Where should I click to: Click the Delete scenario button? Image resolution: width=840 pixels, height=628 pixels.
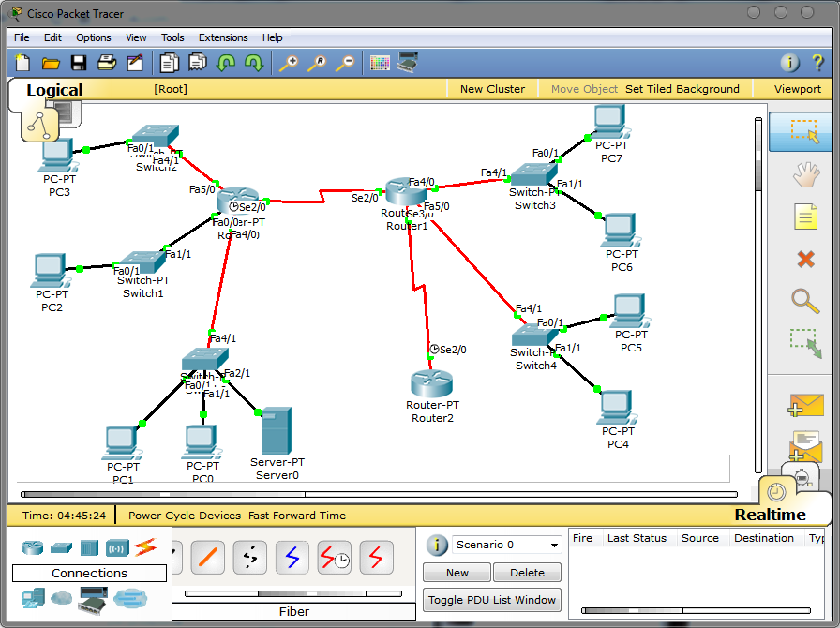click(x=527, y=573)
